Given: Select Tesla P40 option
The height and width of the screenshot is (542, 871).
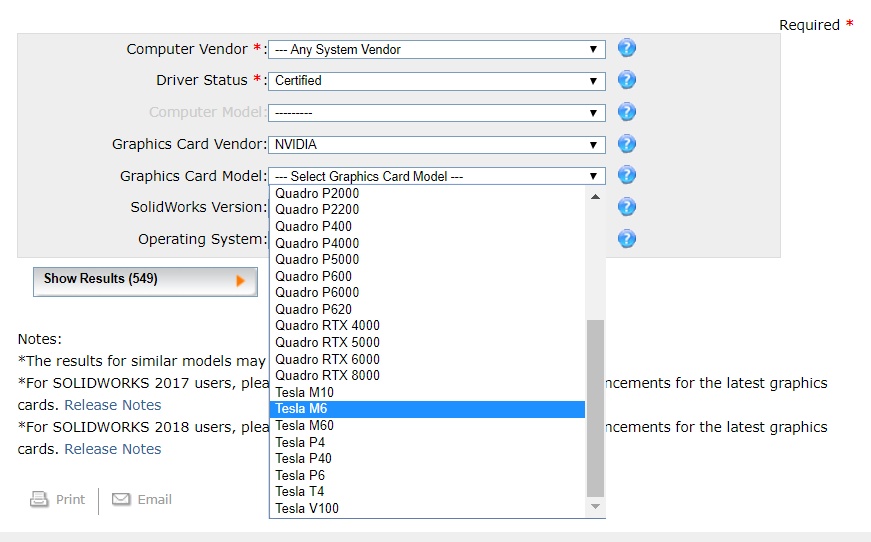Looking at the screenshot, I should tap(427, 458).
